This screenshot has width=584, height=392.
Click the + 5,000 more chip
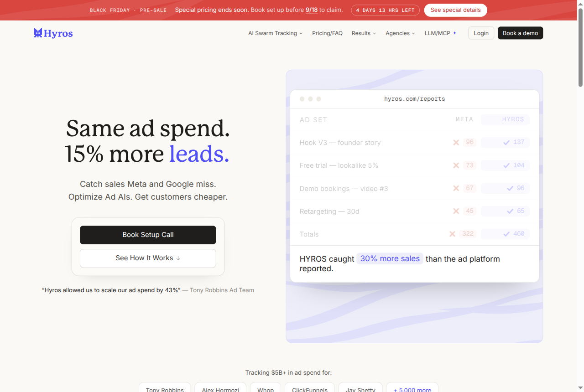[x=412, y=387]
